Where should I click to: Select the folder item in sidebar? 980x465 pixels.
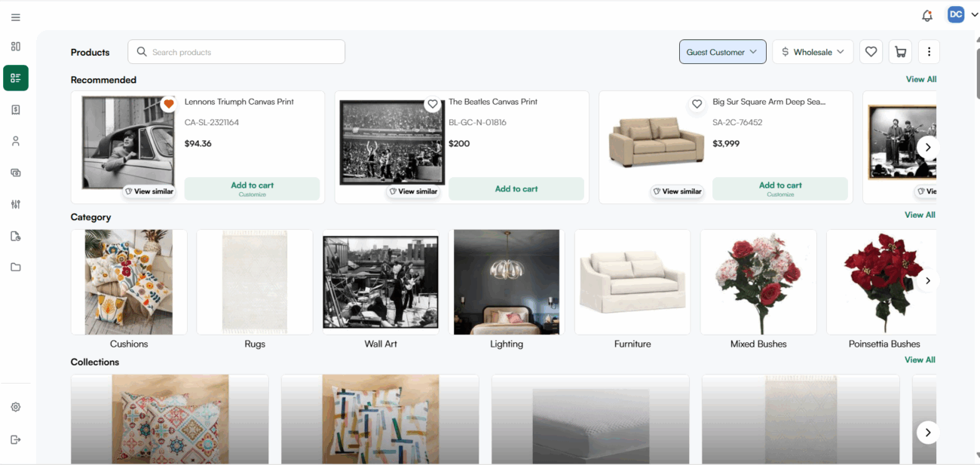[x=16, y=267]
